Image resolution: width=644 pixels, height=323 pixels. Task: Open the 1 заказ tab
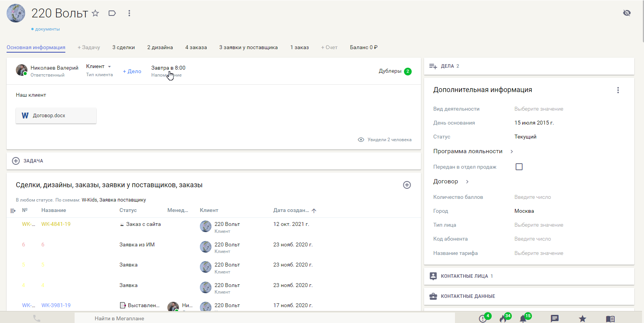coord(300,48)
